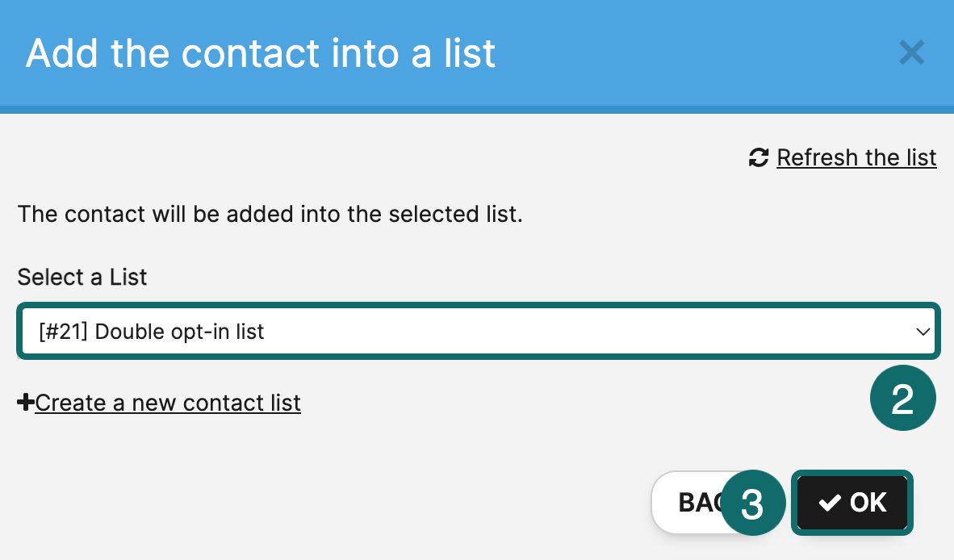Click the "#21" list ID in the combo box
Image resolution: width=954 pixels, height=560 pixels.
65,331
